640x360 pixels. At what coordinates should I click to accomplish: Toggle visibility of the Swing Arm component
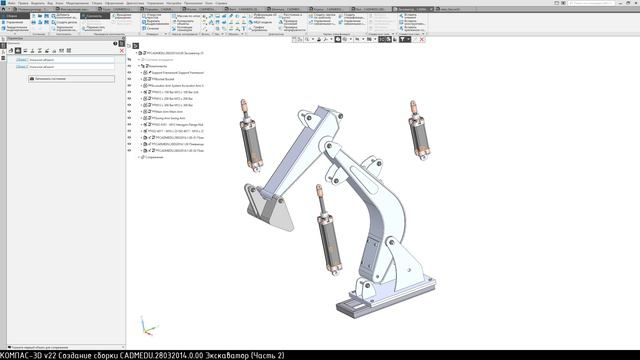[129, 118]
